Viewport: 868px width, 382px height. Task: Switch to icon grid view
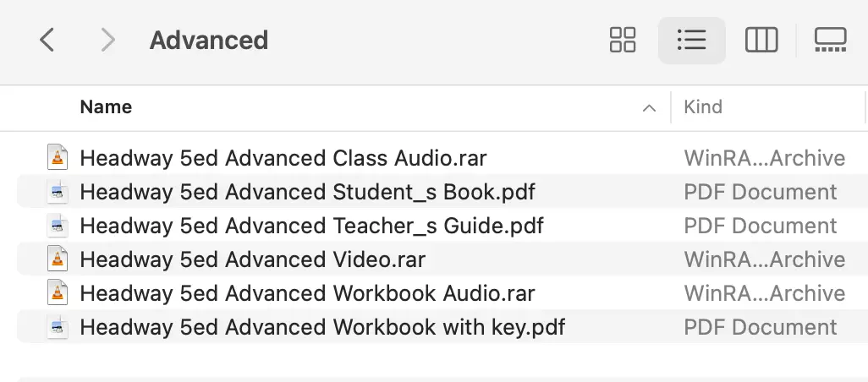point(623,41)
